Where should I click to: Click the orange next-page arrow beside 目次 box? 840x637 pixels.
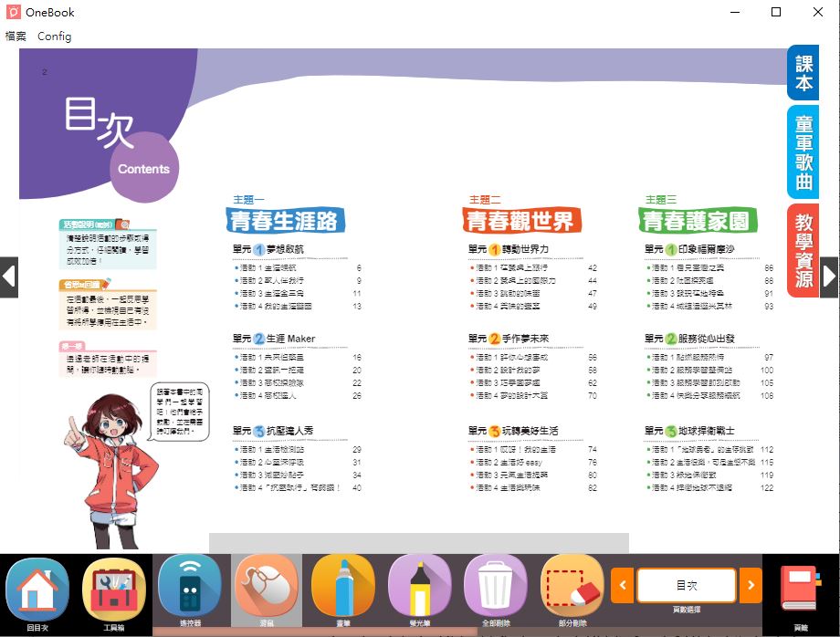(751, 585)
